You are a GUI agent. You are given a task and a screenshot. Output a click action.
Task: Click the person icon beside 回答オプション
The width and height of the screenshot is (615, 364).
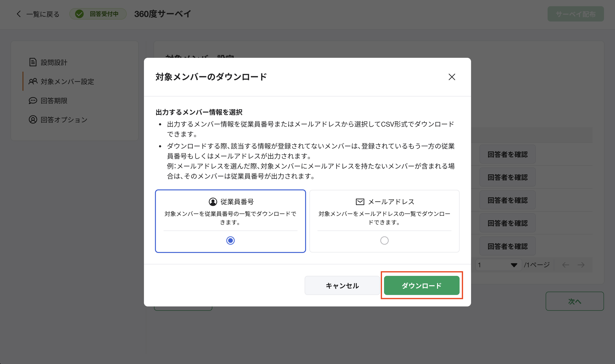click(x=33, y=119)
